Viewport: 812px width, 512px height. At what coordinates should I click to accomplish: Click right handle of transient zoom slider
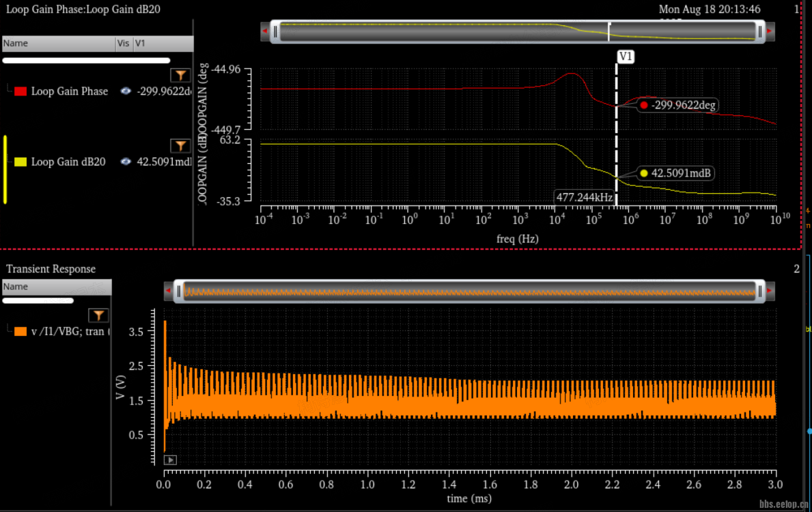tap(759, 291)
